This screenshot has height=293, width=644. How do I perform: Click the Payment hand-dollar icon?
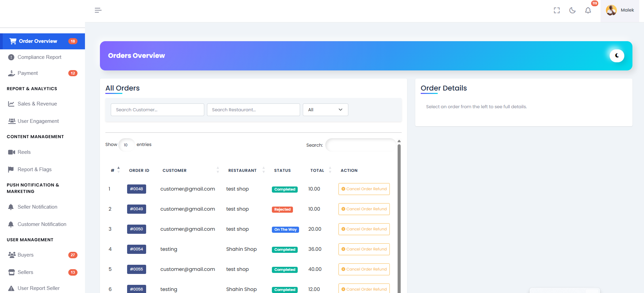[x=11, y=73]
